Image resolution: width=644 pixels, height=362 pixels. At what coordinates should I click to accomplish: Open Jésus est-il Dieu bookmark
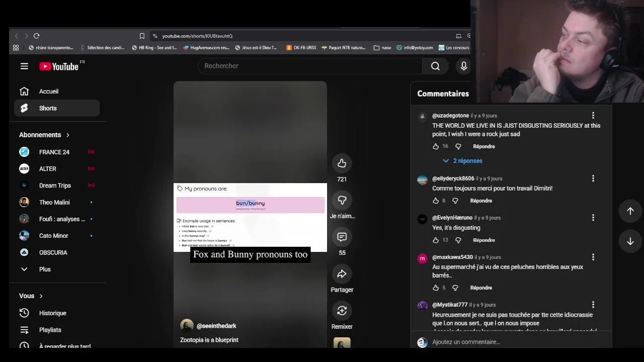click(x=256, y=48)
